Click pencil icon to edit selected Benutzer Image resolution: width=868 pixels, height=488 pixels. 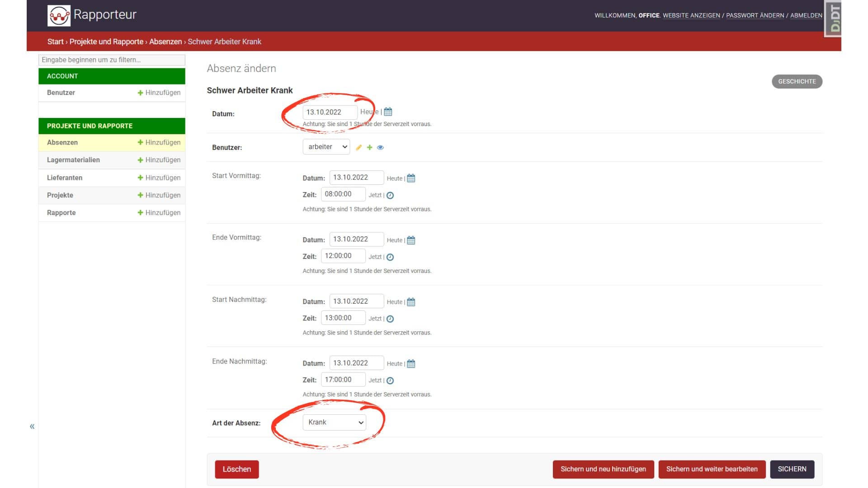point(359,147)
